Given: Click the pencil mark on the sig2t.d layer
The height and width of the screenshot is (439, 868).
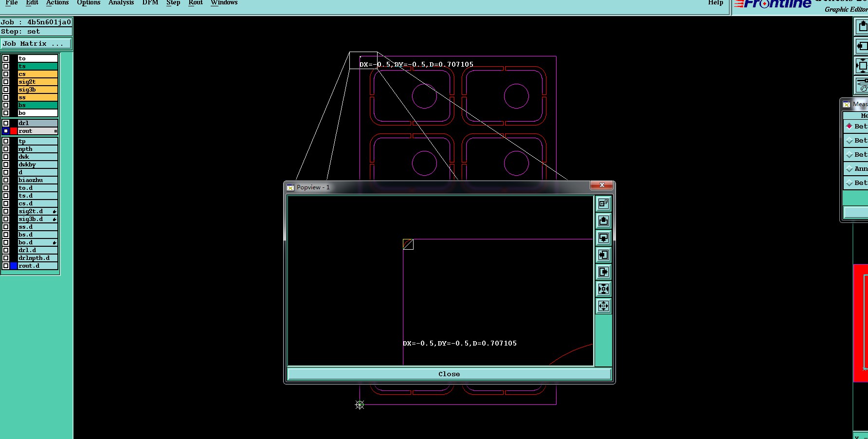Looking at the screenshot, I should tap(54, 211).
